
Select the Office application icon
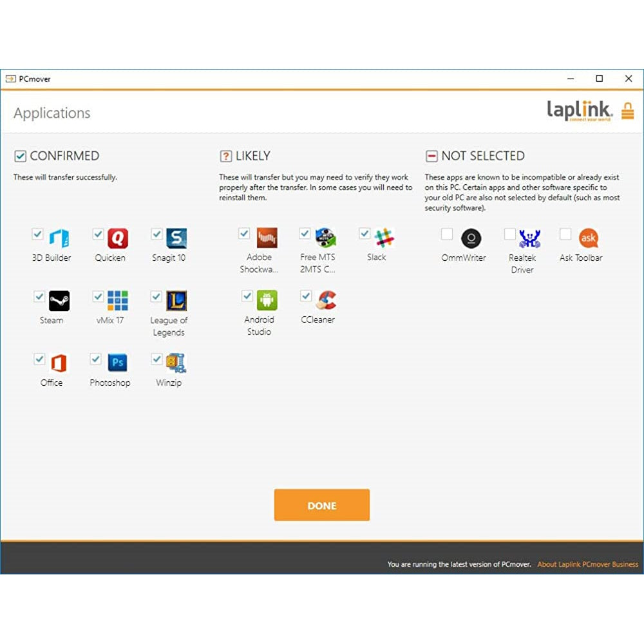[59, 363]
